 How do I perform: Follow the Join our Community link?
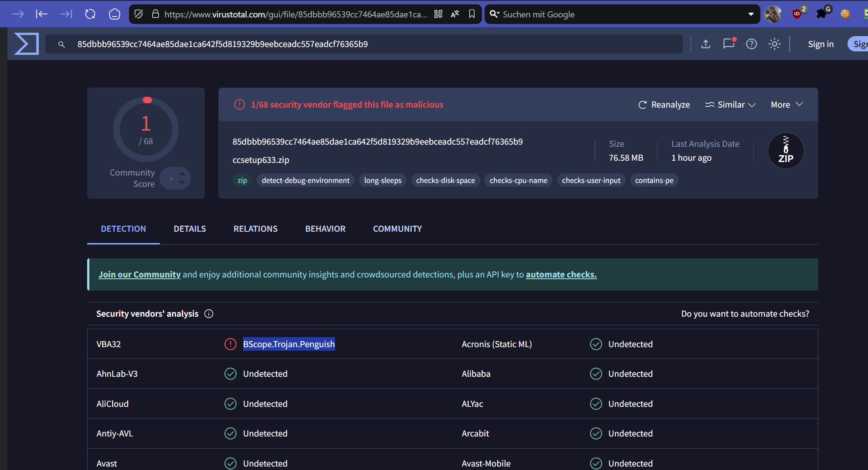point(139,274)
